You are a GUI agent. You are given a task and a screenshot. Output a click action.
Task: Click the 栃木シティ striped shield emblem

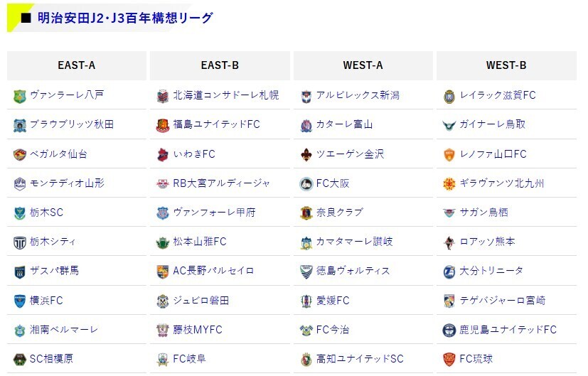coord(19,242)
